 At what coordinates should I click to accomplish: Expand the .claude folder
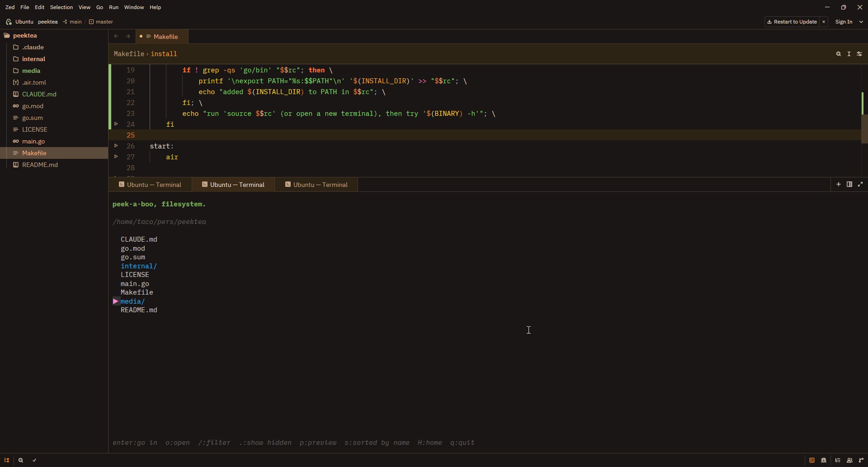tap(54, 47)
